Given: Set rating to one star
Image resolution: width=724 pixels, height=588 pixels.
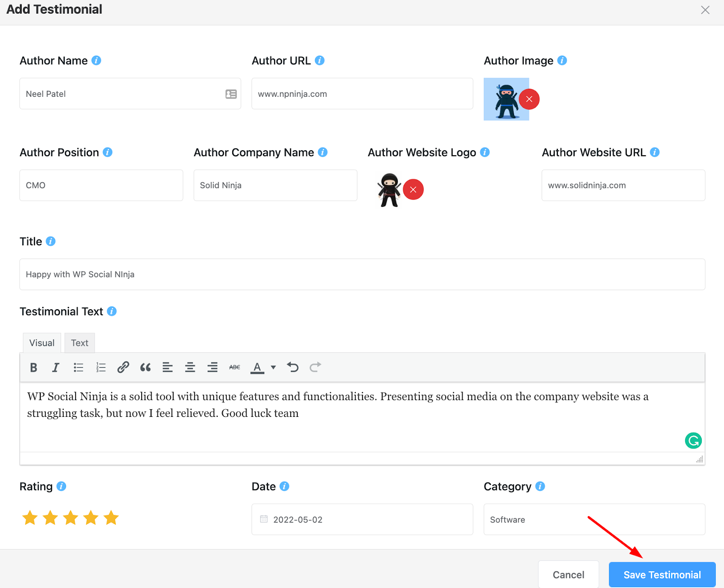Looking at the screenshot, I should 30,517.
